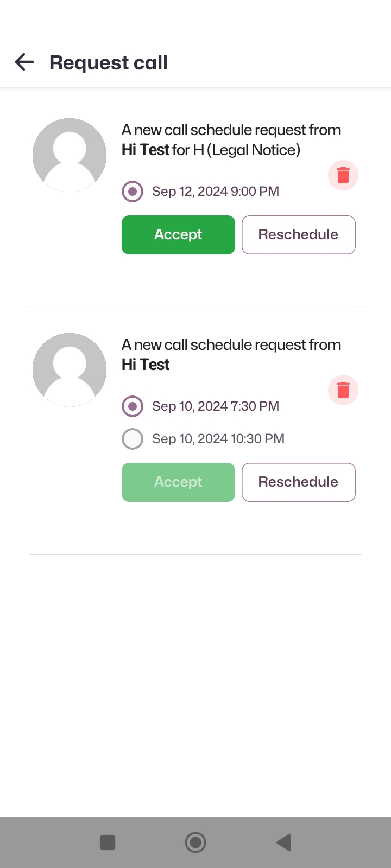The width and height of the screenshot is (391, 868).
Task: Tap the Request call page title
Action: tap(109, 63)
